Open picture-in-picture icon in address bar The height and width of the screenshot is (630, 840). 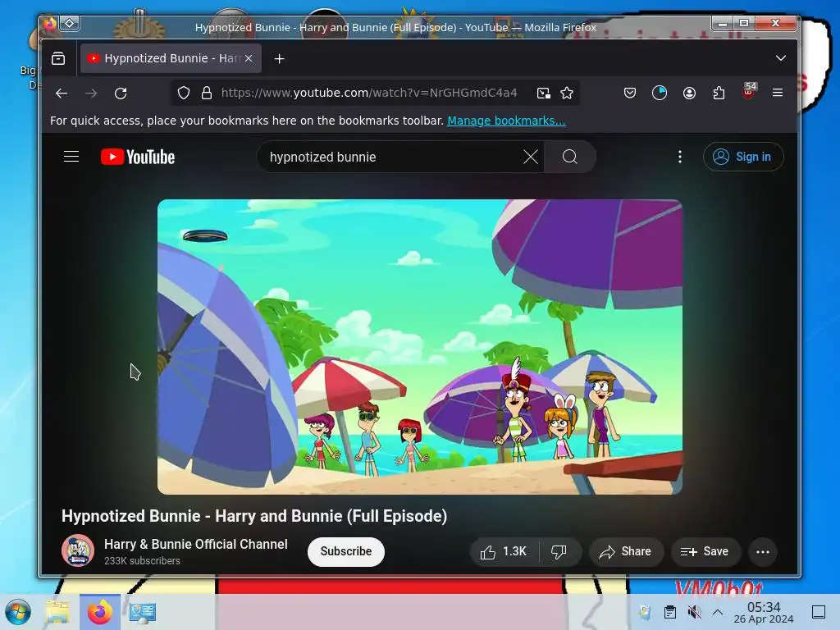544,94
